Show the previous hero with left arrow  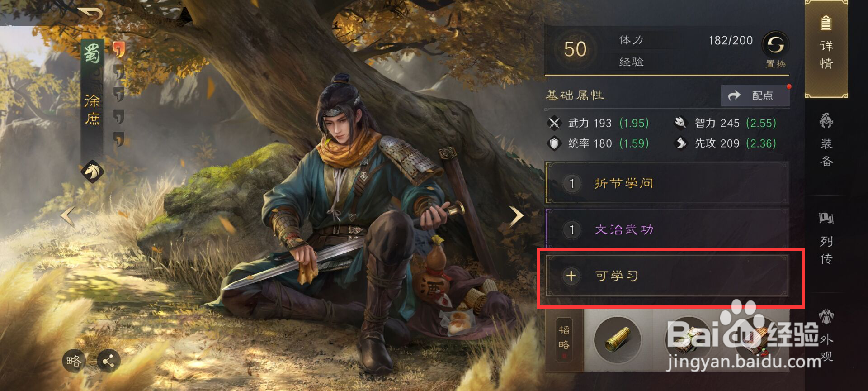pyautogui.click(x=68, y=216)
